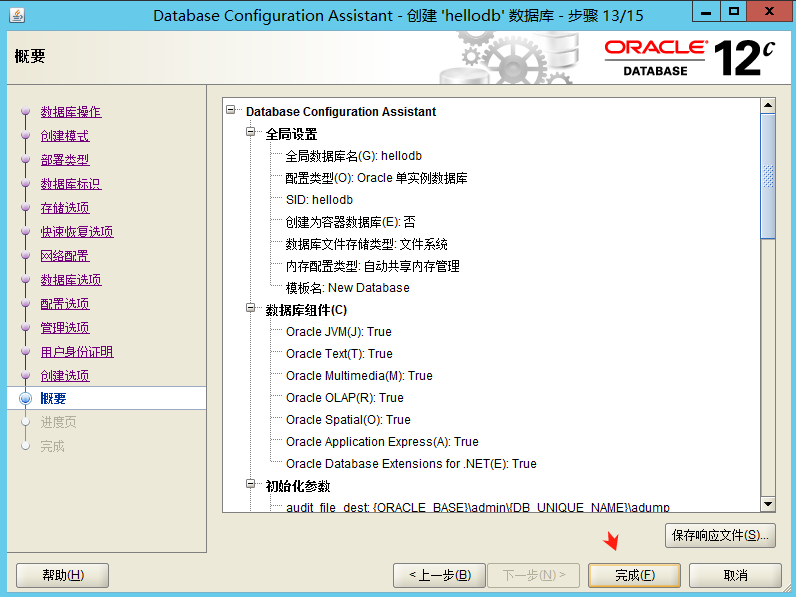796x597 pixels.
Task: Go to 数据库操作 step link
Action: tap(71, 112)
